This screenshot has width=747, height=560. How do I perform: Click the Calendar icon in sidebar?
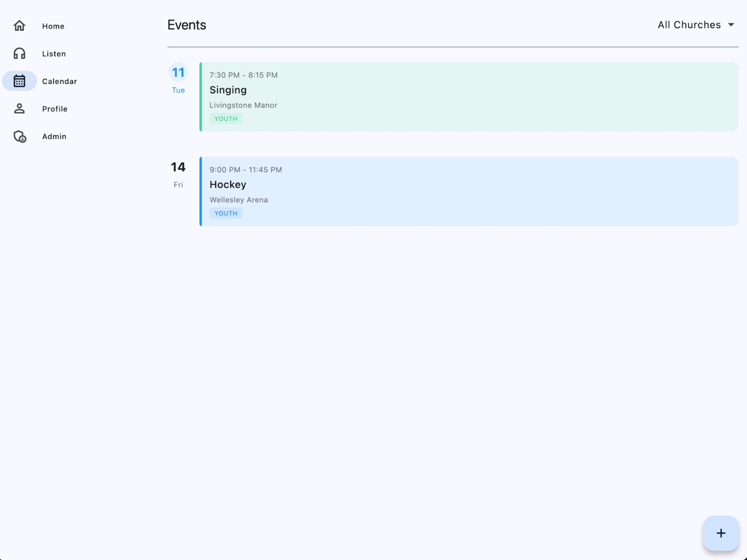click(19, 81)
